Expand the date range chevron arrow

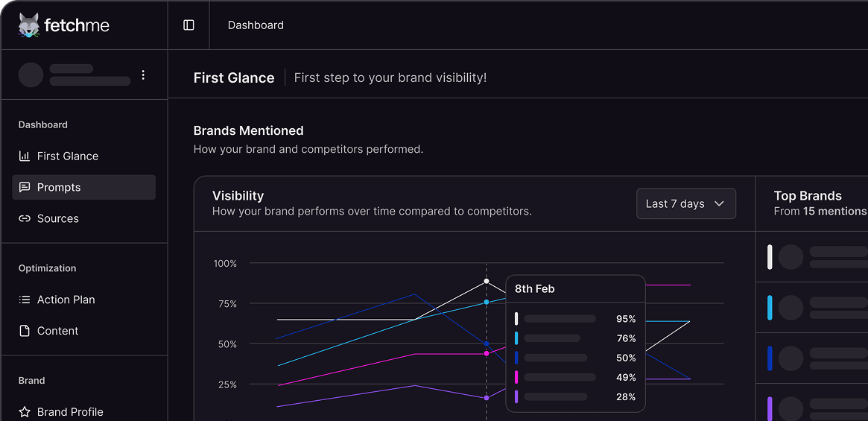click(x=719, y=203)
